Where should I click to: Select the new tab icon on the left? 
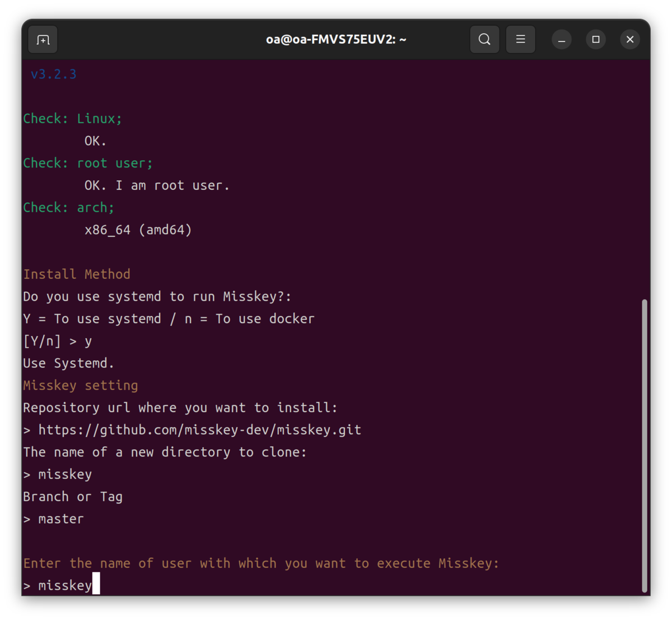[43, 39]
